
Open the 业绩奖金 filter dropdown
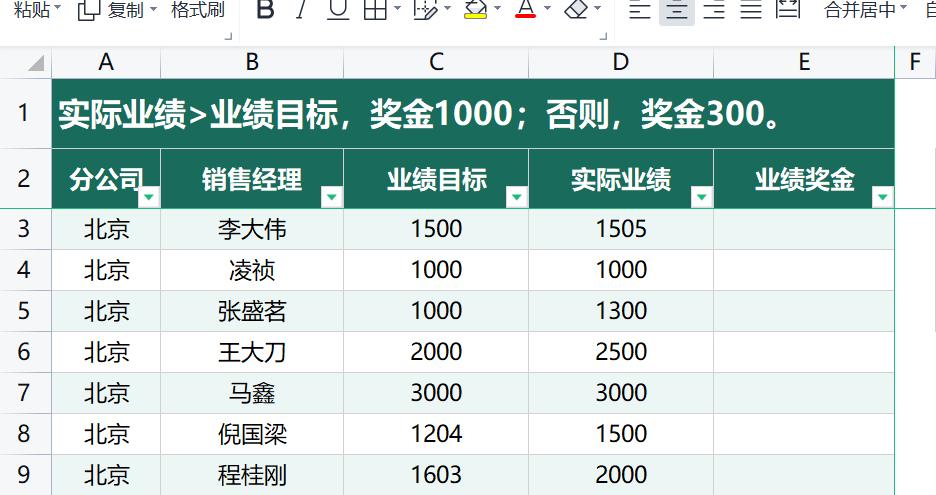pos(883,196)
